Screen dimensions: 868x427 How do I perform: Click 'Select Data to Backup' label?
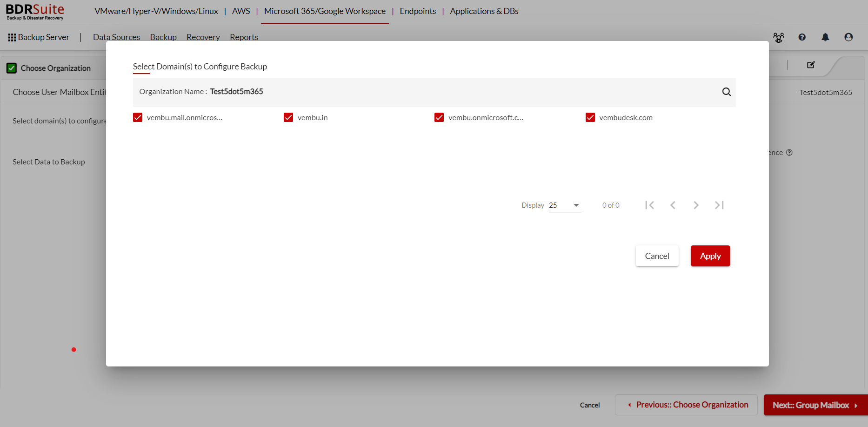click(49, 162)
